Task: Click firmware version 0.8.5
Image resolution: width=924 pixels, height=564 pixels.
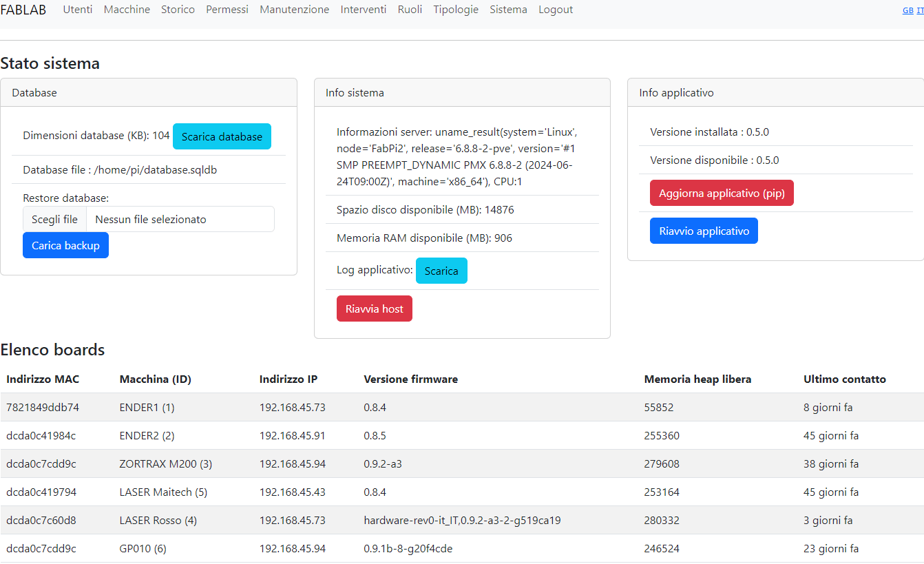Action: click(x=375, y=435)
